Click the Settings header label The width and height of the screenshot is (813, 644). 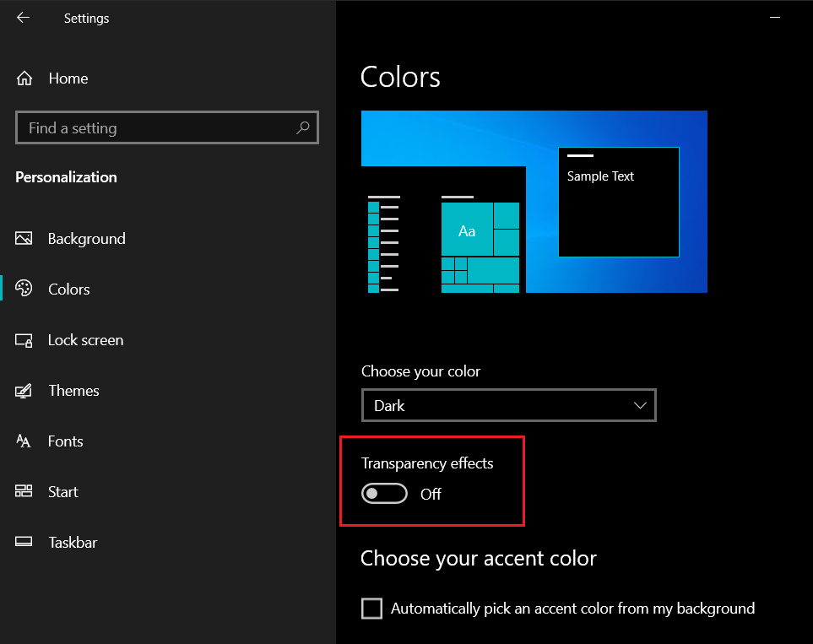(x=86, y=18)
